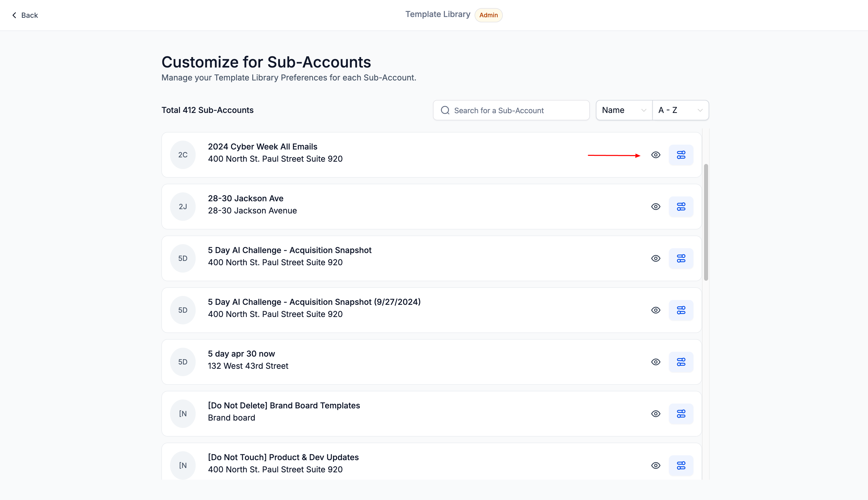Click '[Do Not Delete] Brand Board Templates' title
The height and width of the screenshot is (500, 868).
(284, 406)
